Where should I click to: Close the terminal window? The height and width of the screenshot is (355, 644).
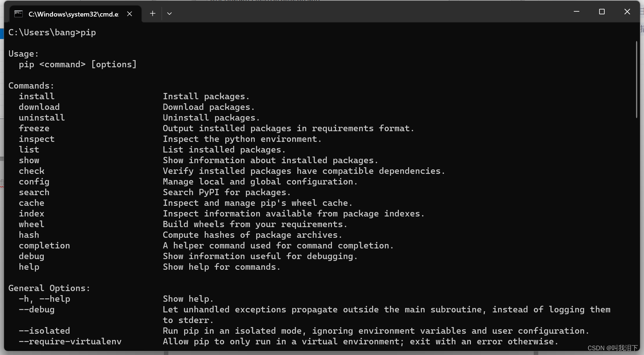coord(627,11)
